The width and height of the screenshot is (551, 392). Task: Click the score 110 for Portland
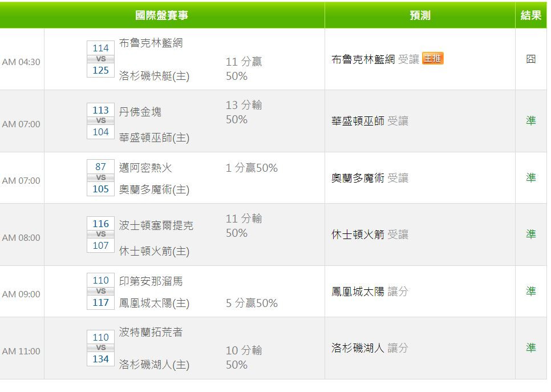[x=100, y=337]
